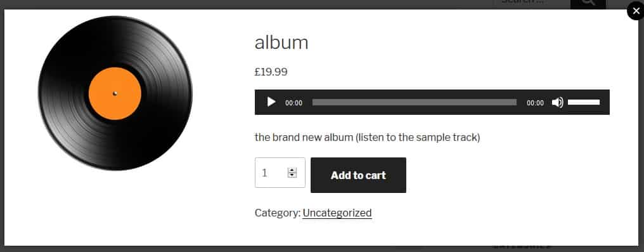This screenshot has height=252, width=644.
Task: Click the brand new album description text
Action: point(367,137)
